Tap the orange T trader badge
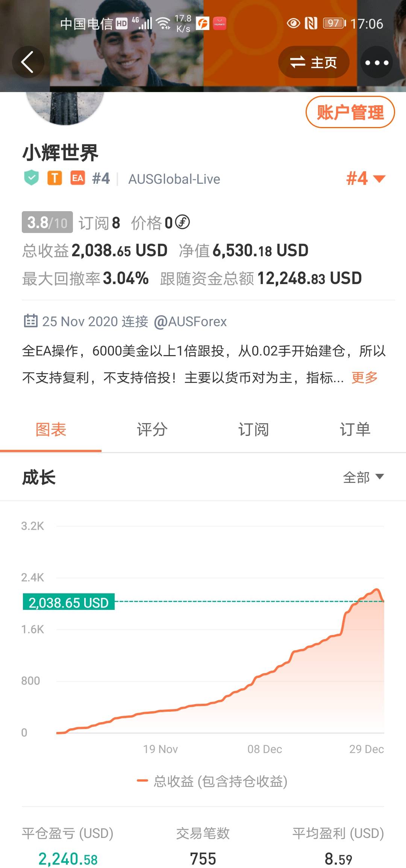The height and width of the screenshot is (868, 406). (x=55, y=178)
